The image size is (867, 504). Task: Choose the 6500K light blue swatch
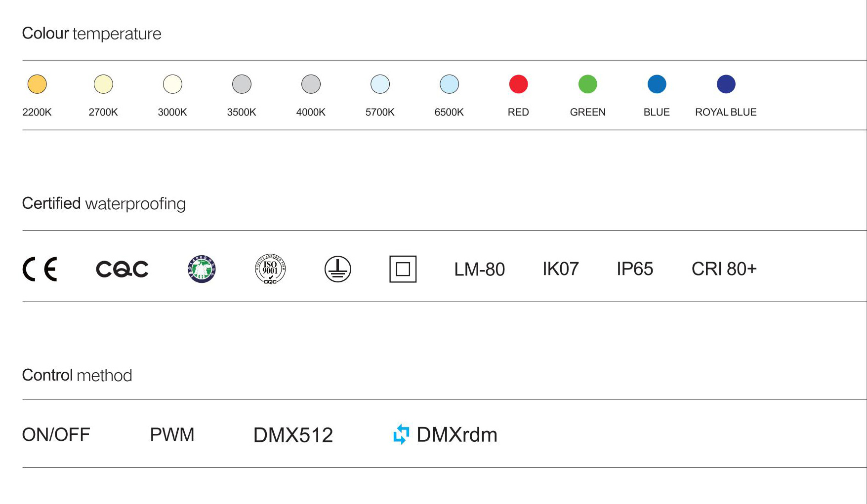(449, 84)
